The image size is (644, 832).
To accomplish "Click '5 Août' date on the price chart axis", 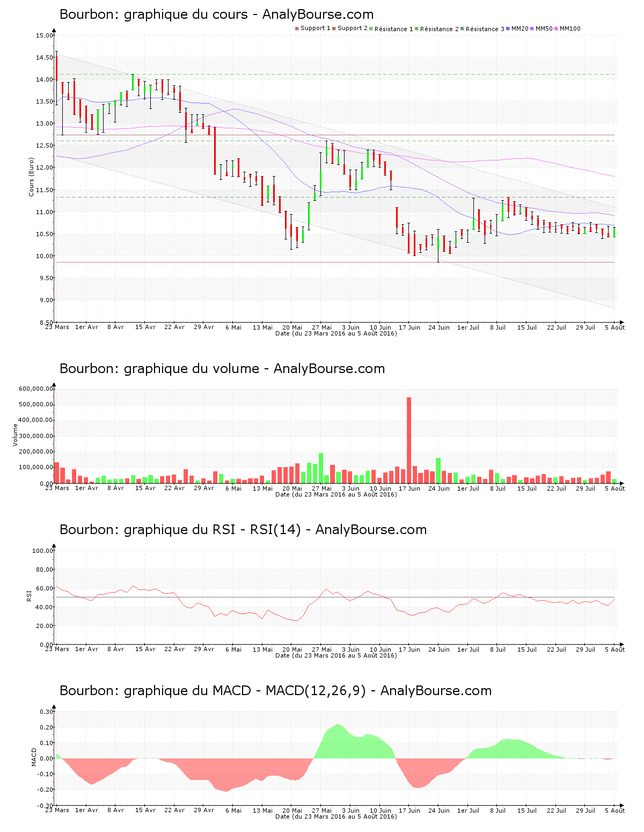I will [614, 327].
